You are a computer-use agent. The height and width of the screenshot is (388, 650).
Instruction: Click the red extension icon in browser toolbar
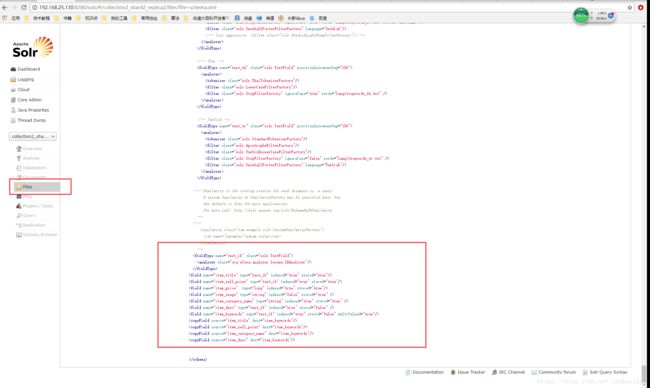(640, 7)
